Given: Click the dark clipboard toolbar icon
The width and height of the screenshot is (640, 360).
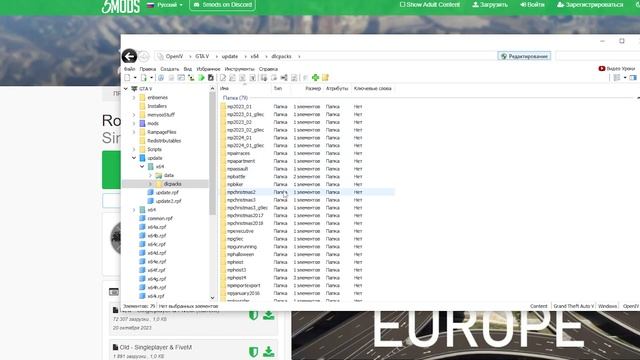Looking at the screenshot, I should [x=211, y=78].
